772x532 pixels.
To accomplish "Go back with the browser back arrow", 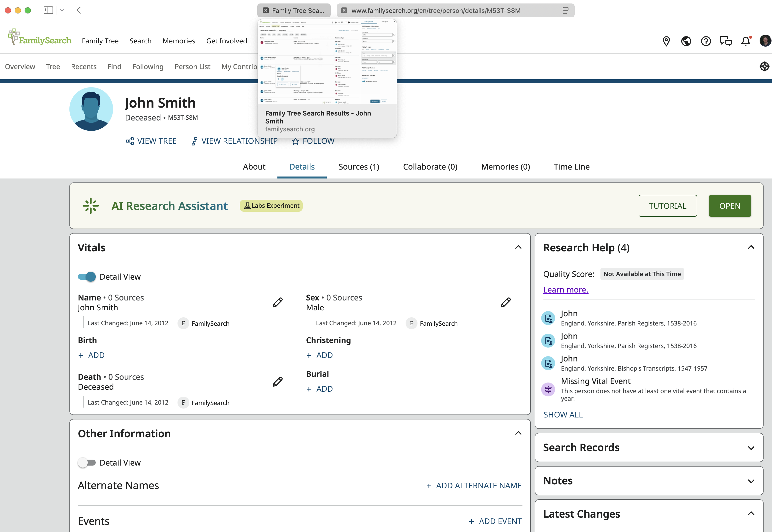I will (x=79, y=10).
